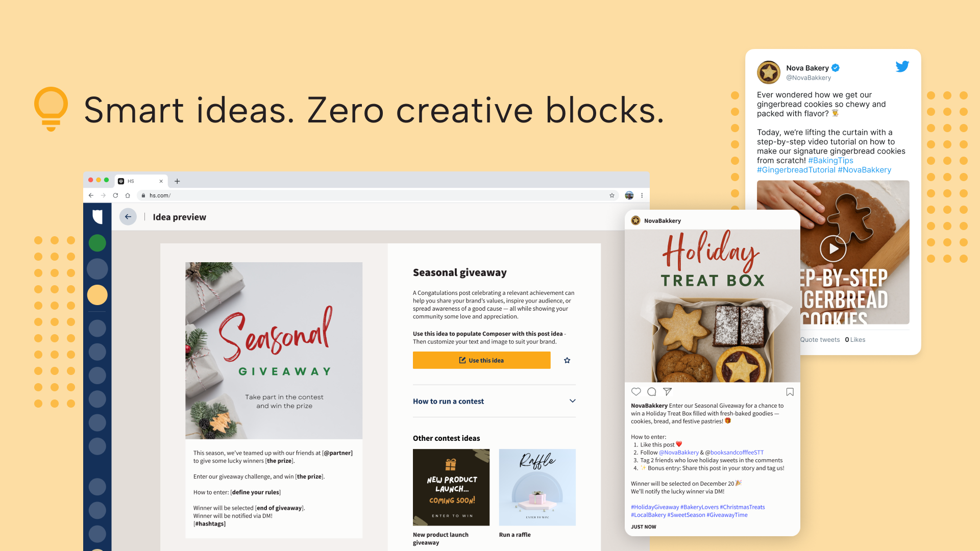Select the yellow circle in the sidebar
Image resolution: width=980 pixels, height=551 pixels.
[97, 295]
